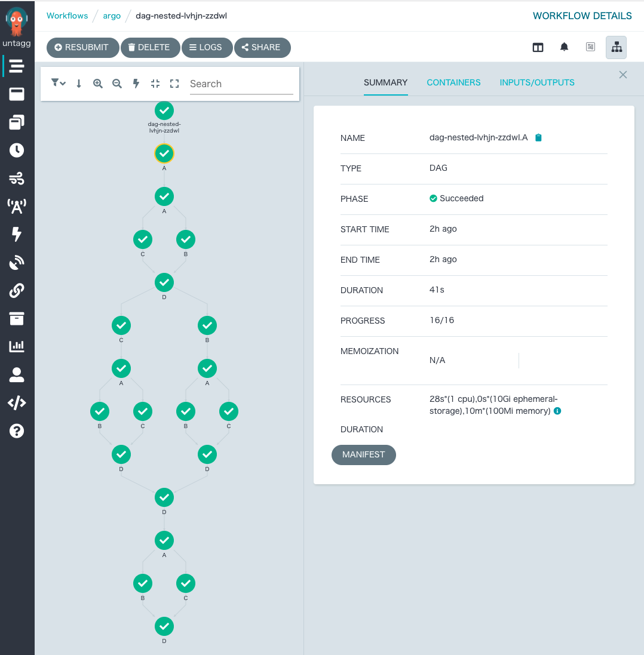Image resolution: width=644 pixels, height=655 pixels.
Task: Switch to the events/log summary view icon
Action: [590, 47]
